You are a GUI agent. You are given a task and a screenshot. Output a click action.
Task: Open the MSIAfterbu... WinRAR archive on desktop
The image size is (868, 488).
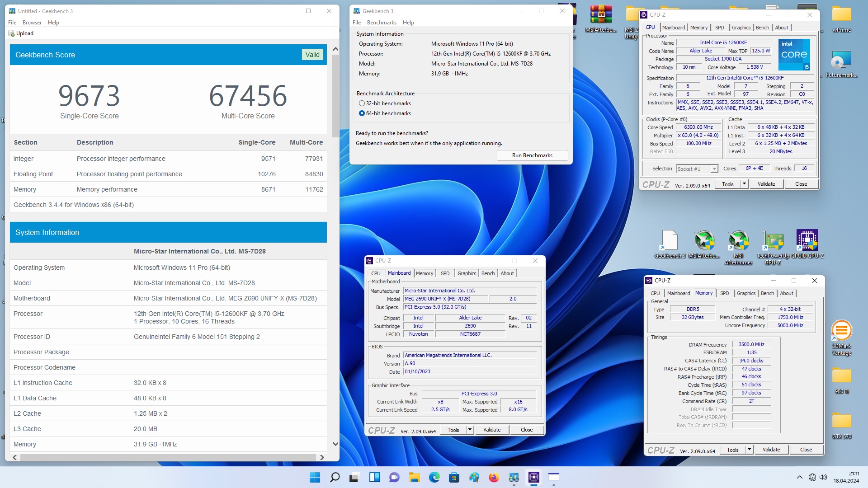point(601,19)
